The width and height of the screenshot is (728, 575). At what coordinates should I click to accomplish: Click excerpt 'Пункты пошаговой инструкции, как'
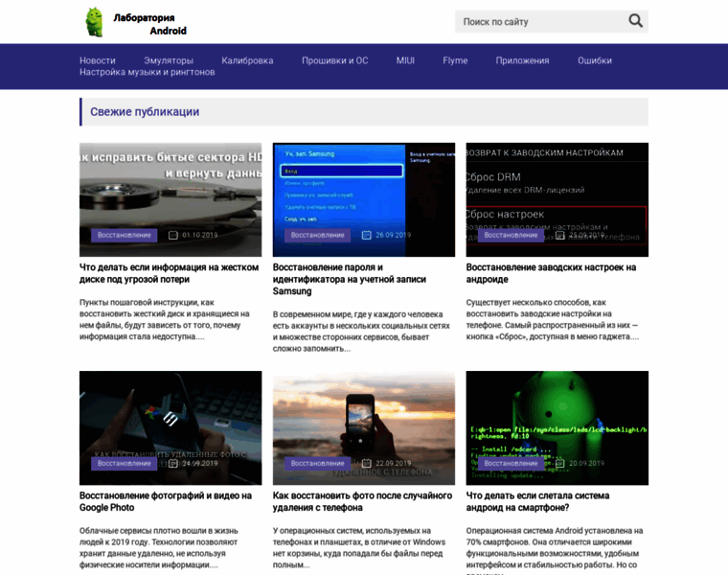147,303
